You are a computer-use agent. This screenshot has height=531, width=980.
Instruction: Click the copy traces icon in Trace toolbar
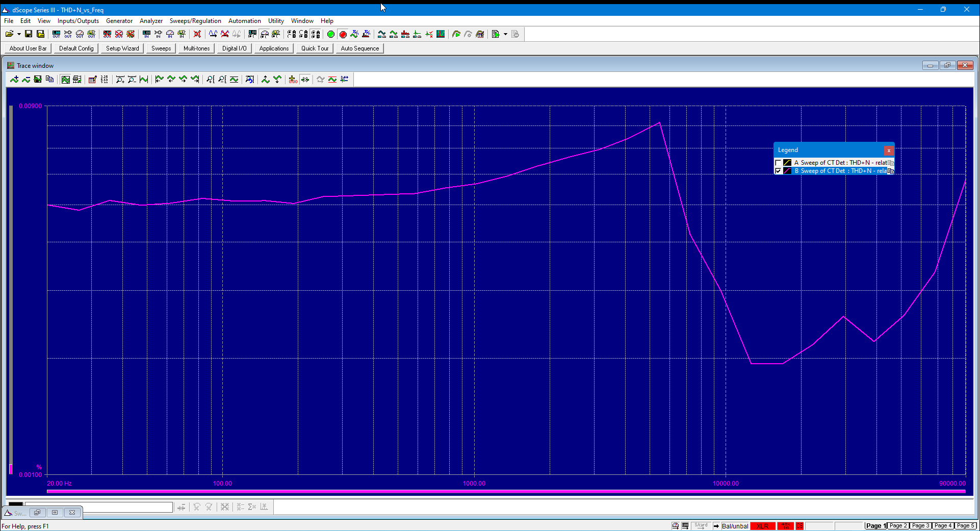(x=50, y=79)
